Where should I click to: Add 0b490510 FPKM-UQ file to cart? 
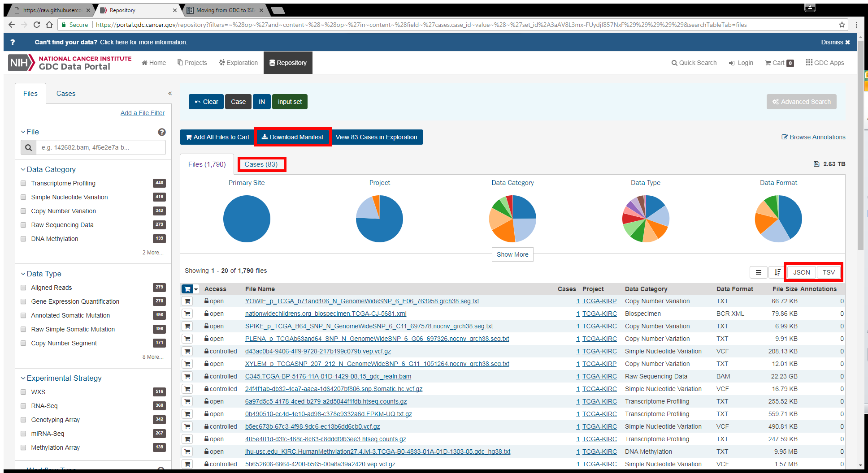[187, 414]
